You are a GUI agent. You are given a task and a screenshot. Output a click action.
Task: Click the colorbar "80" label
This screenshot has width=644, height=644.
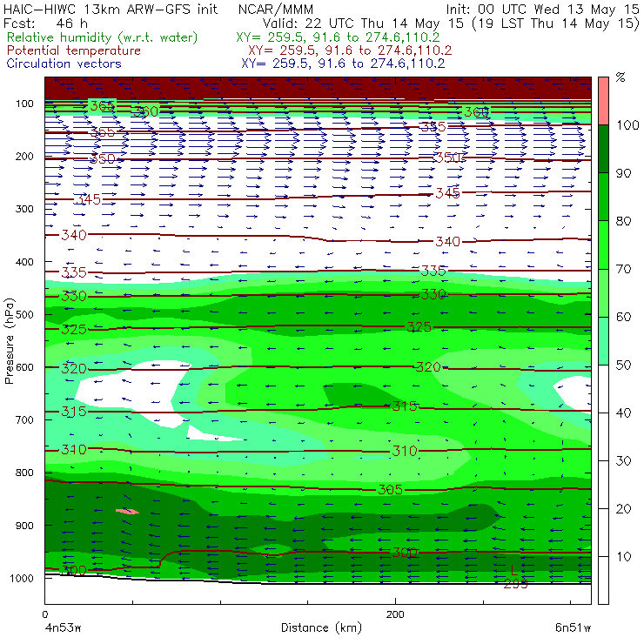(623, 221)
